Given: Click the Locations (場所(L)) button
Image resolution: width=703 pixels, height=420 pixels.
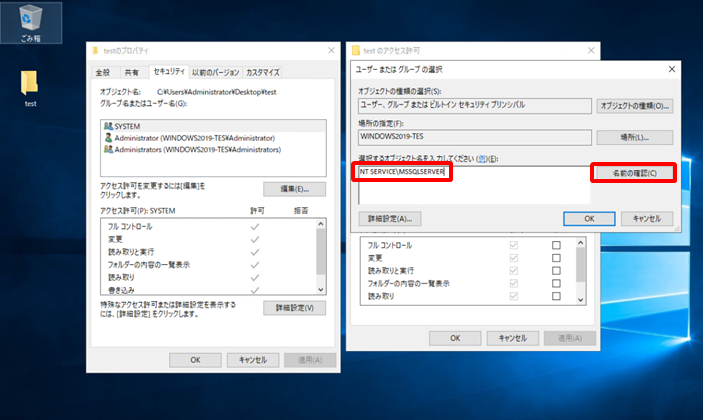Looking at the screenshot, I should (634, 137).
